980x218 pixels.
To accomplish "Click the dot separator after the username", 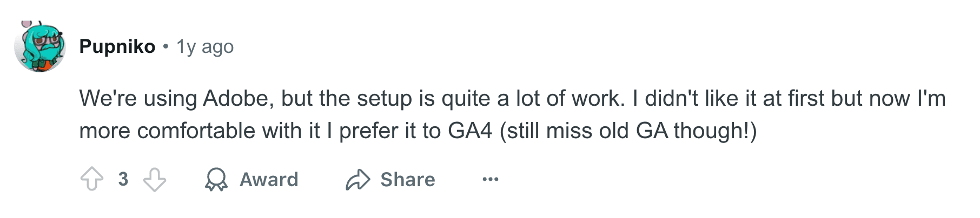I will [166, 47].
